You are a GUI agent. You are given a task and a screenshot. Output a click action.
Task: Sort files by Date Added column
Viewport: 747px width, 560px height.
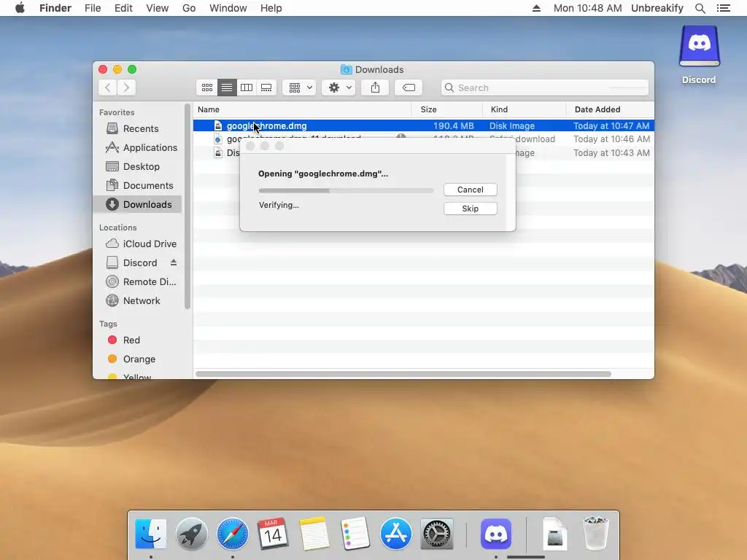pyautogui.click(x=611, y=109)
